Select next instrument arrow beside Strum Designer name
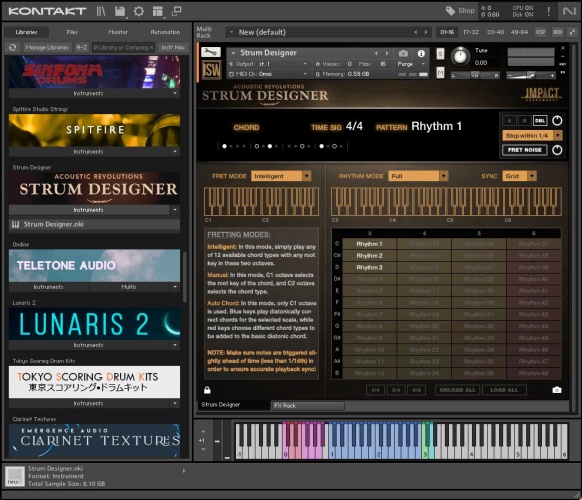Viewport: 582px width, 500px height. (387, 53)
